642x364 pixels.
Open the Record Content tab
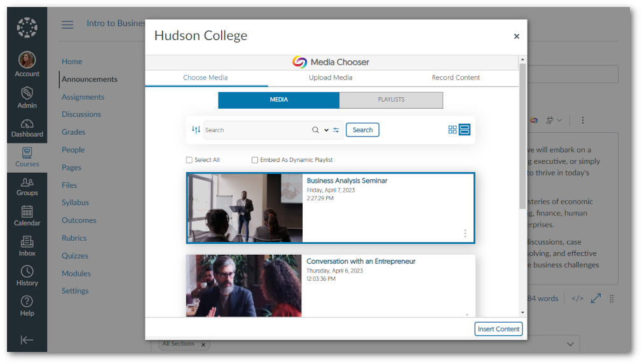(x=456, y=78)
